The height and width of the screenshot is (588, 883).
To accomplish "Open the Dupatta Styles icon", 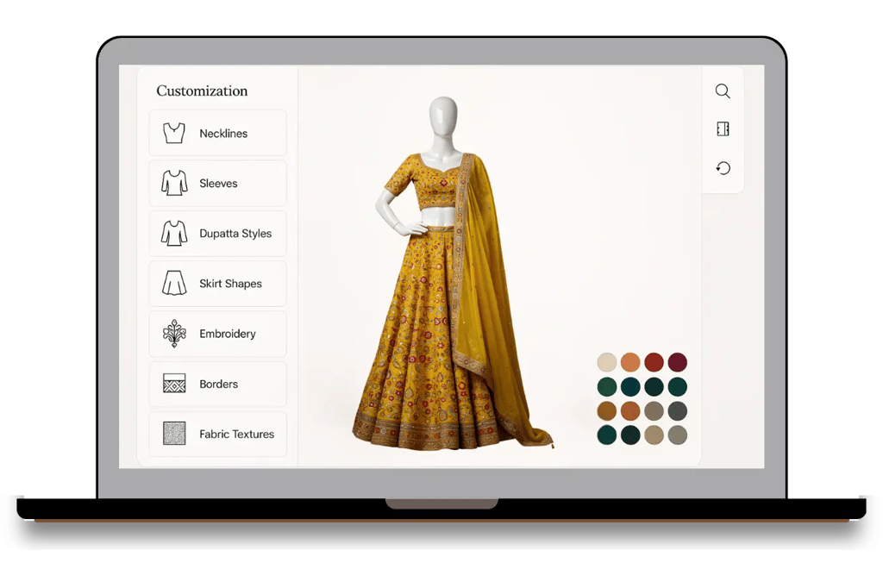I will pos(172,233).
